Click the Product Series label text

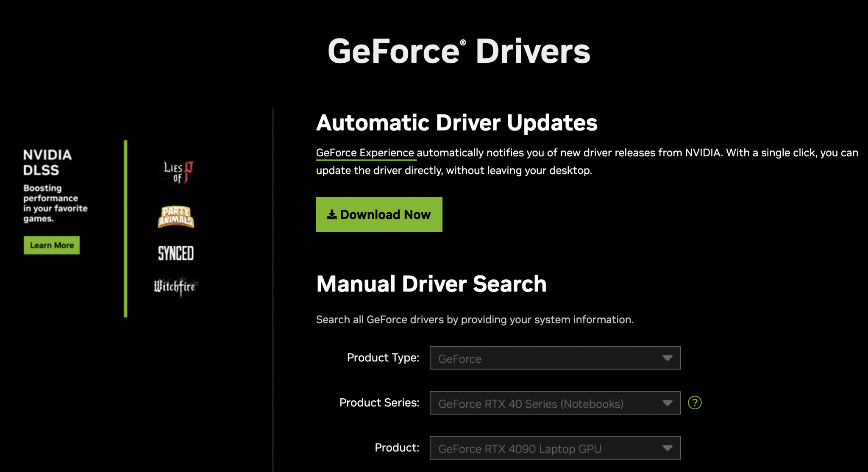click(379, 403)
